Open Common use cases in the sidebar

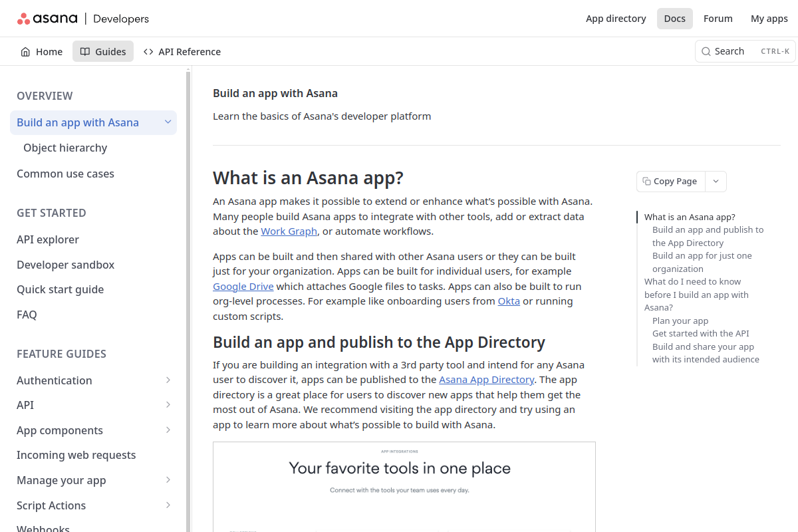(65, 174)
